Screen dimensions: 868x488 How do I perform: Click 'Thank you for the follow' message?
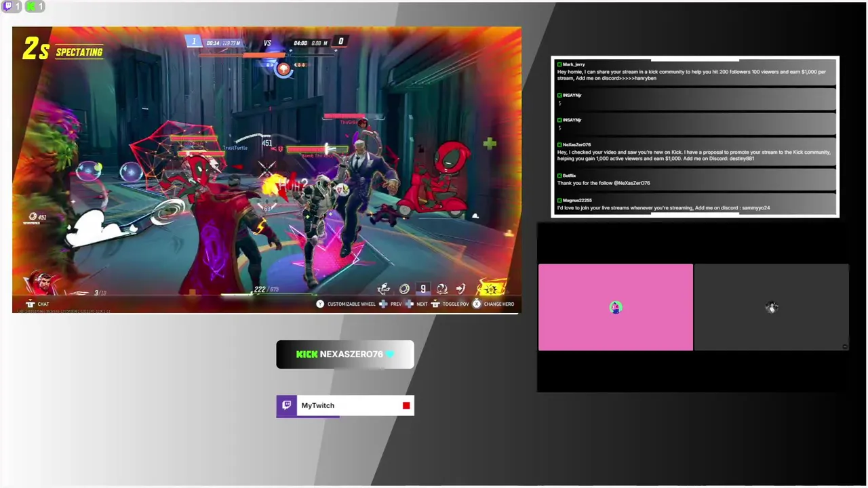pos(604,183)
